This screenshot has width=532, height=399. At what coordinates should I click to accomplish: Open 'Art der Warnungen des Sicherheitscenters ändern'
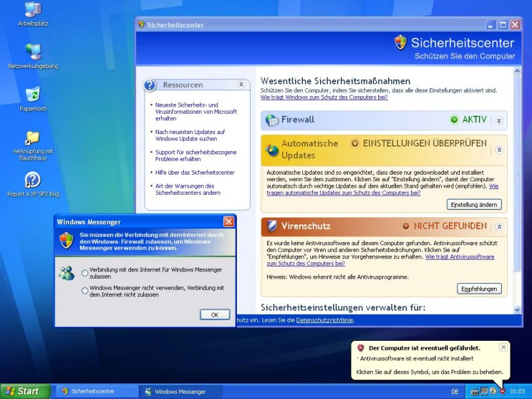[188, 189]
